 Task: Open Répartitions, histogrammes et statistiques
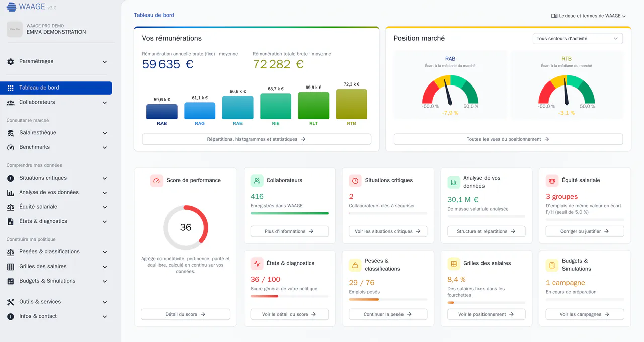[257, 139]
